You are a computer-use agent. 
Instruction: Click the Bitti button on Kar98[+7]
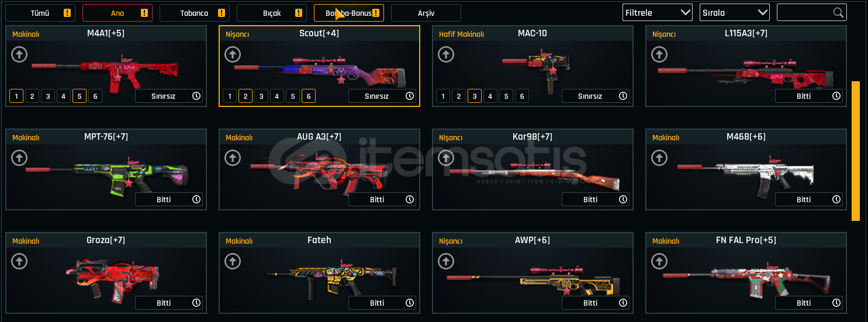pyautogui.click(x=596, y=199)
